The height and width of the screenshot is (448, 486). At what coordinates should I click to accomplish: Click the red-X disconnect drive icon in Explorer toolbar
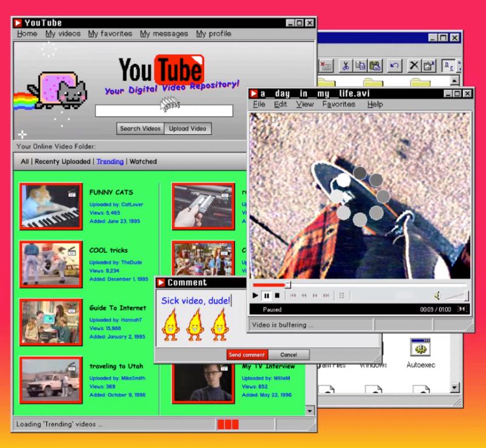[326, 66]
